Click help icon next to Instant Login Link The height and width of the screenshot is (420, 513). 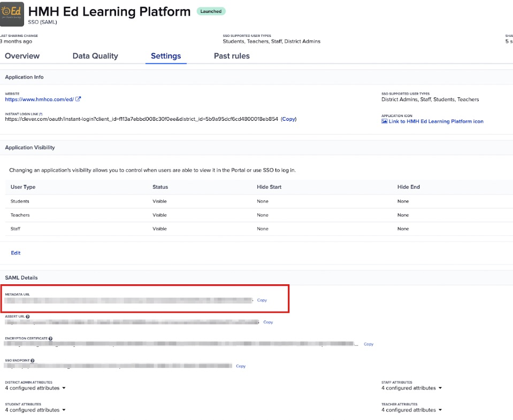[41, 114]
